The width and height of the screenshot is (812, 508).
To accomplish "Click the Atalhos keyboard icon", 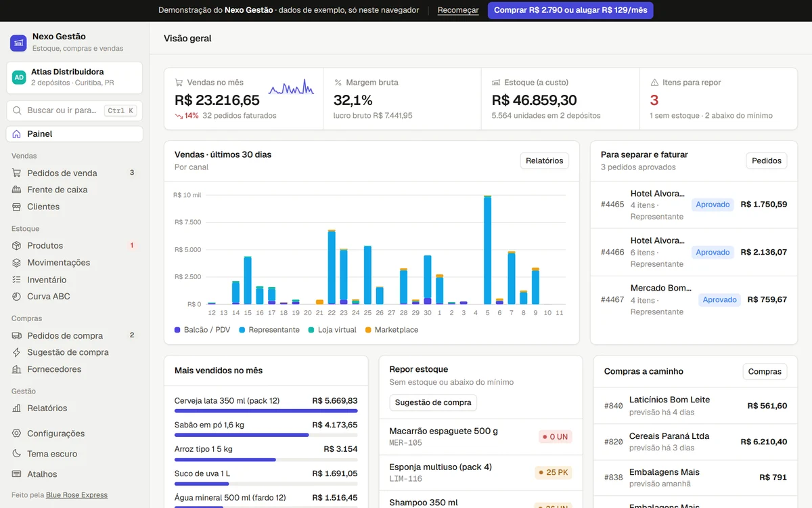I will coord(17,474).
